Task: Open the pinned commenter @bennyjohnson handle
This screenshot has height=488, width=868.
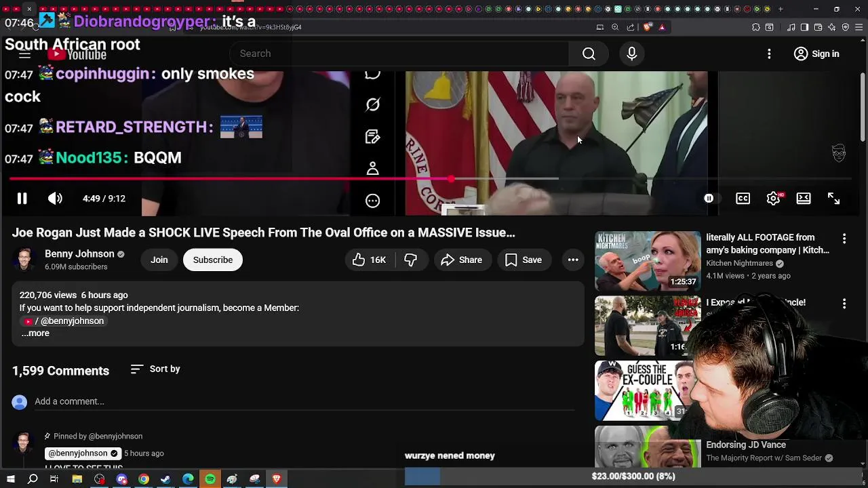Action: click(x=78, y=453)
